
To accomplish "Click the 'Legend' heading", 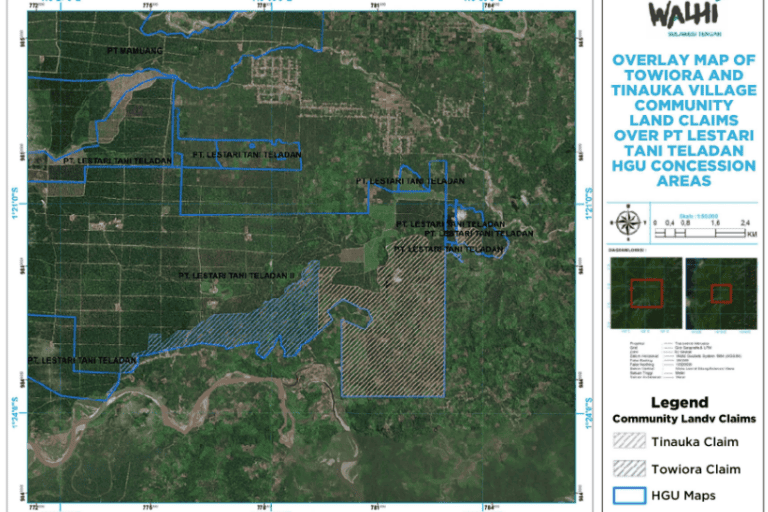I will 683,402.
